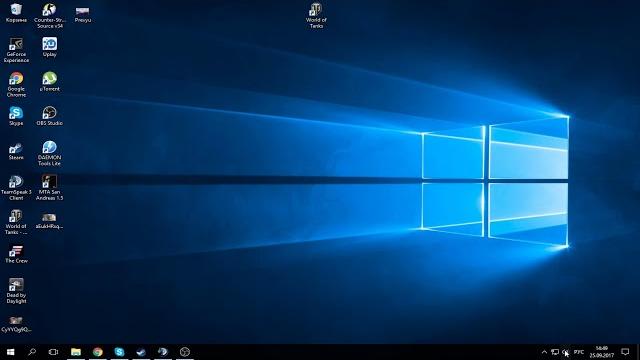Expand hidden system tray icons chevron
Screen dimensions: 640x360
coord(544,352)
